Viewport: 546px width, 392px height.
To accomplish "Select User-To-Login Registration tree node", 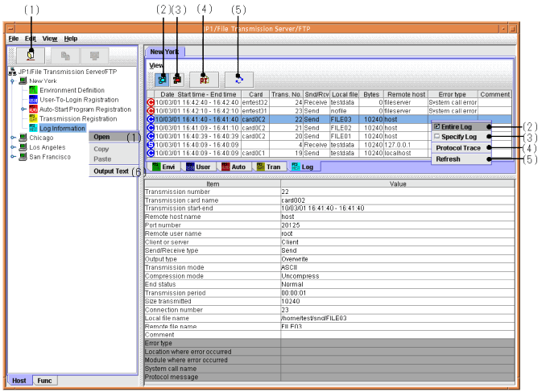I will click(80, 99).
